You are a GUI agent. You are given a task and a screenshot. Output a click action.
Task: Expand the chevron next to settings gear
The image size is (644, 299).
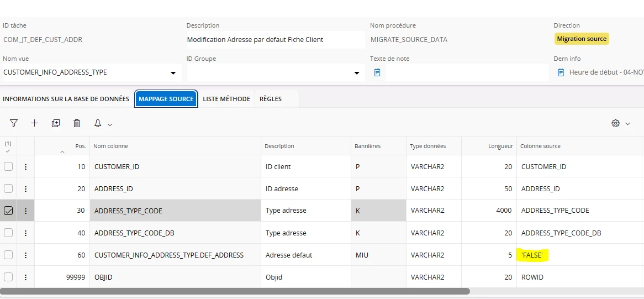coord(627,124)
